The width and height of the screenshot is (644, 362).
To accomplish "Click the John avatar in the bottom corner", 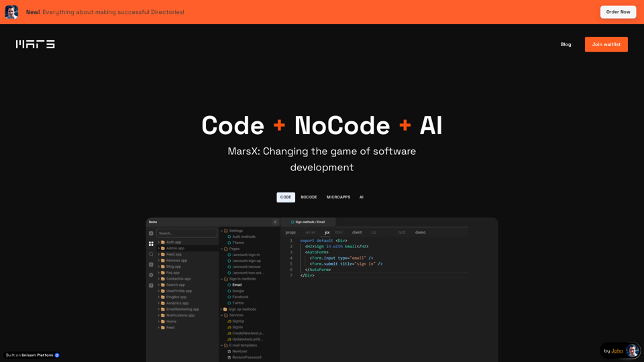I will coord(633,351).
